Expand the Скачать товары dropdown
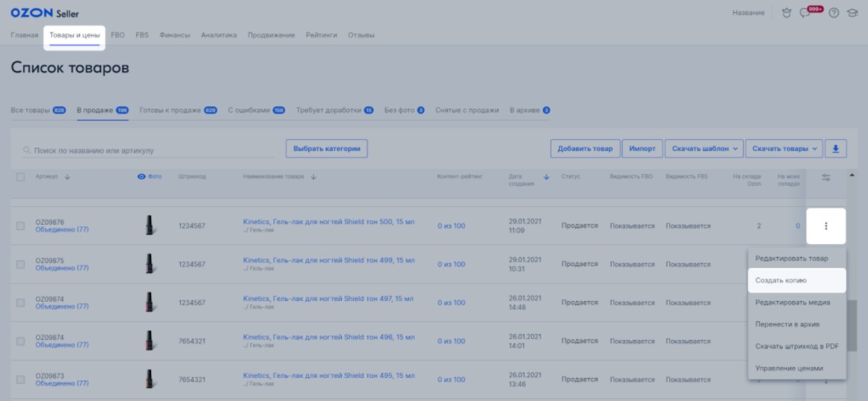 (784, 149)
